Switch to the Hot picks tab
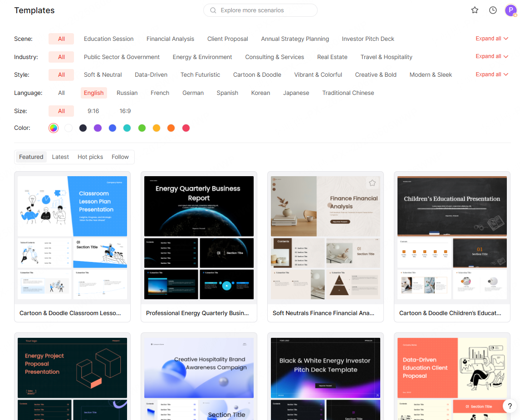The width and height of the screenshot is (520, 420). pos(90,157)
